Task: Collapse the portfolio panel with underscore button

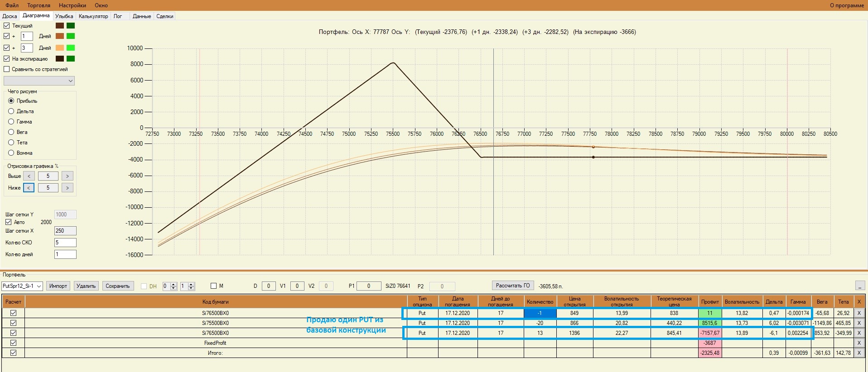Action: (x=860, y=286)
